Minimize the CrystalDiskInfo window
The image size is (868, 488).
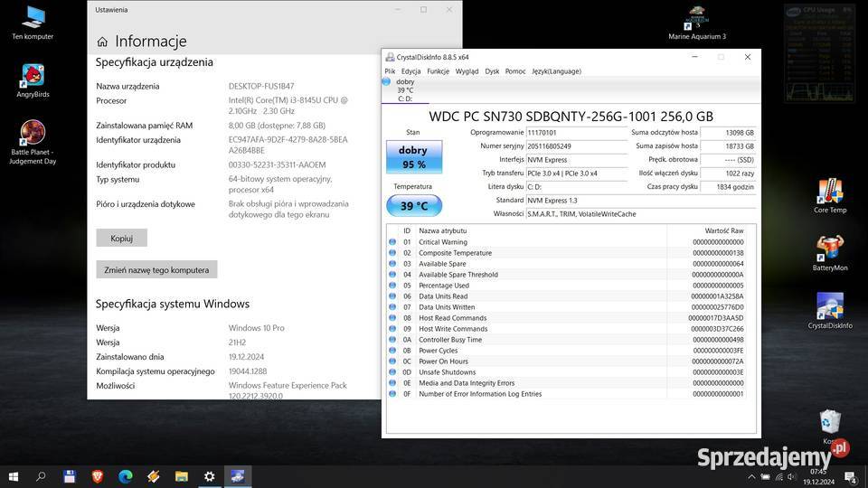pos(694,57)
